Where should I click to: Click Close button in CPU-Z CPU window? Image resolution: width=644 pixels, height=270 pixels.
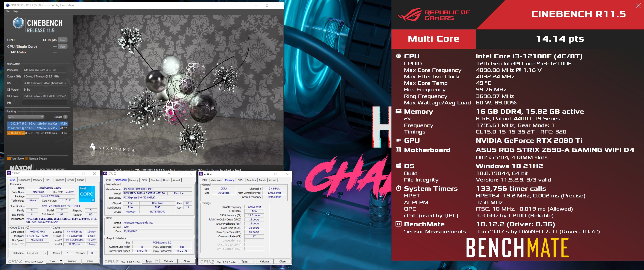(90, 261)
